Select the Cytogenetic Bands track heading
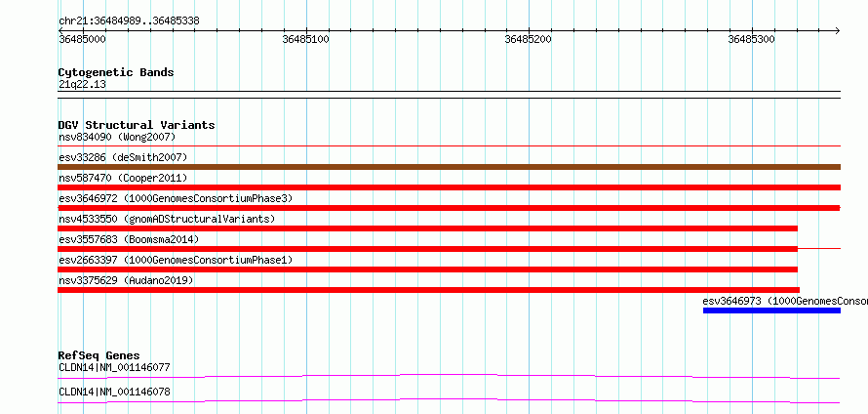Image resolution: width=868 pixels, height=414 pixels. point(116,72)
